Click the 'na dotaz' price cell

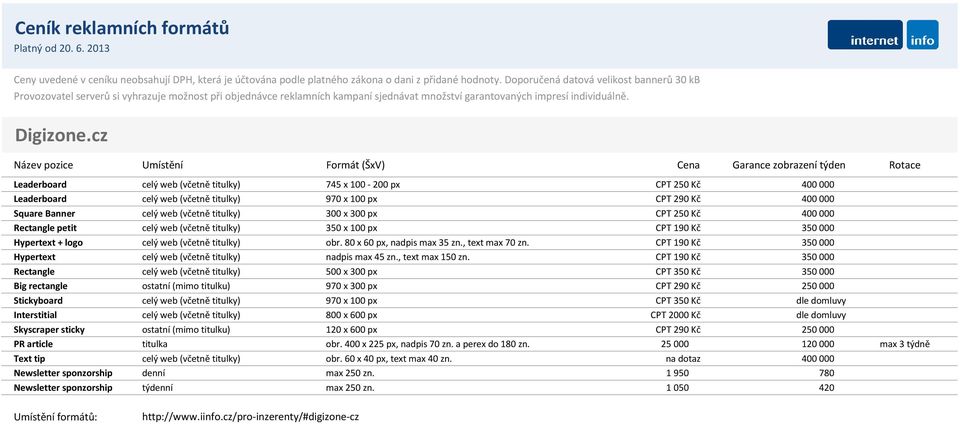pyautogui.click(x=683, y=359)
